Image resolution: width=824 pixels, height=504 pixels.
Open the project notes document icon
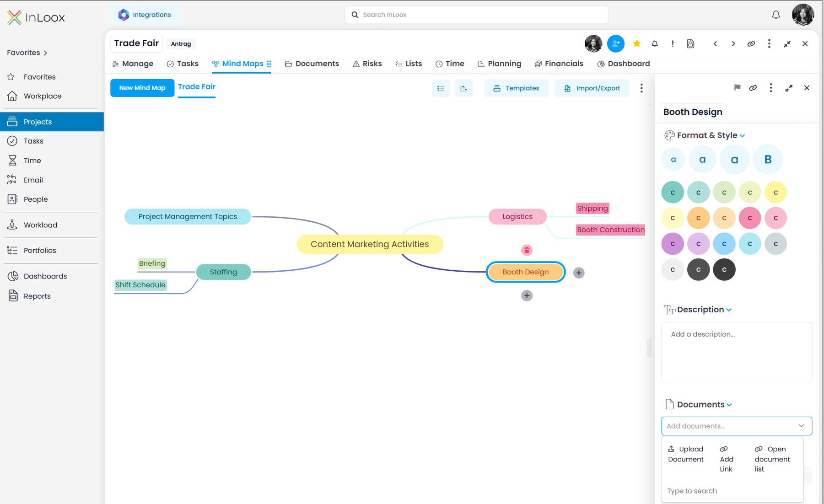(690, 43)
